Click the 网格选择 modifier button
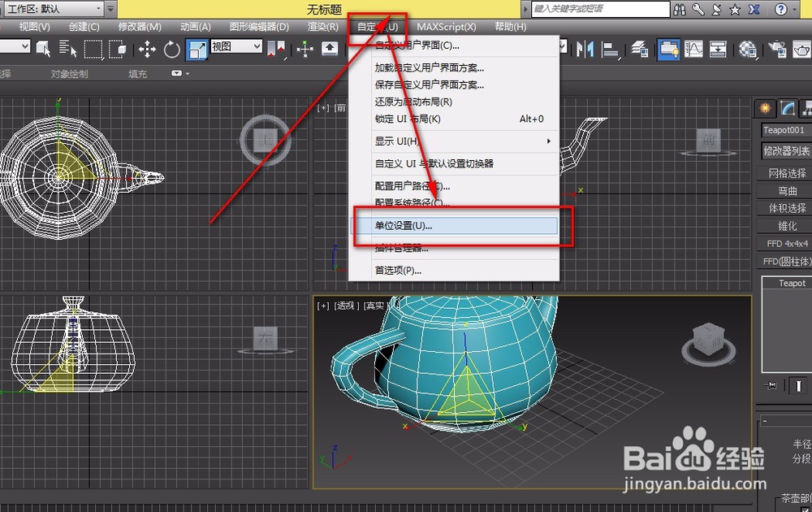Screen dimensions: 812x512 click(x=784, y=174)
